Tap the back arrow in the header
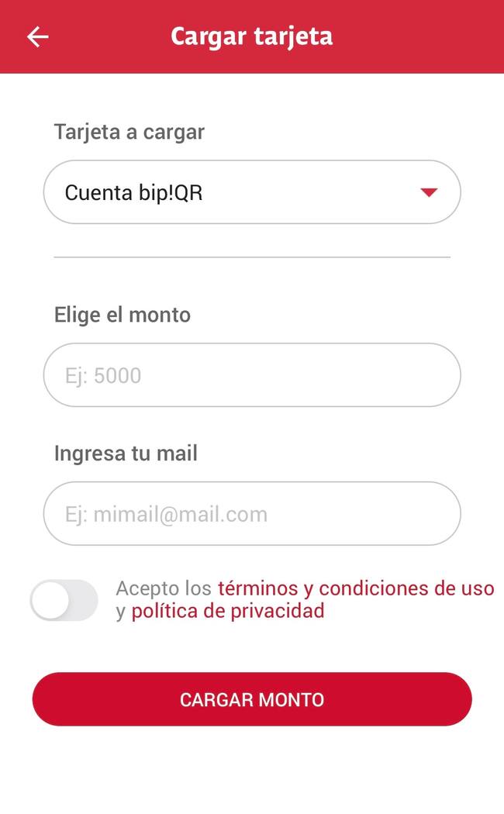504x814 pixels. point(37,36)
